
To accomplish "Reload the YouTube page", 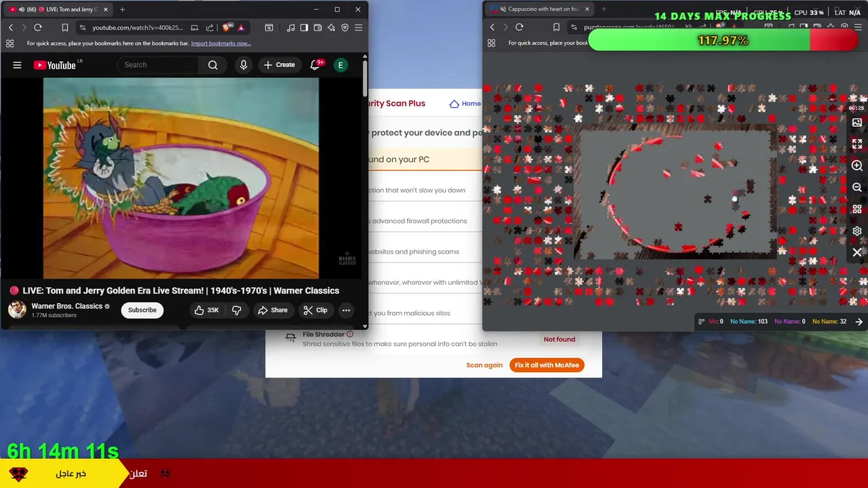I will (38, 28).
